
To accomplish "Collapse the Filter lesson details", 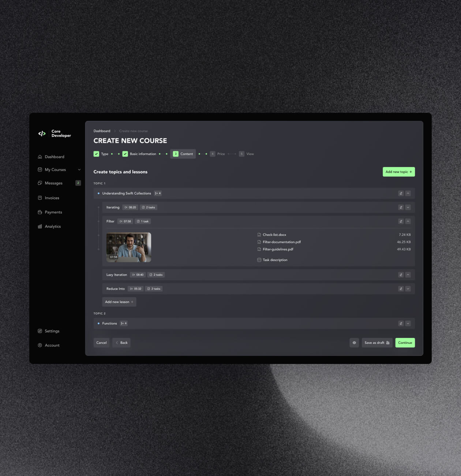I will pyautogui.click(x=408, y=221).
